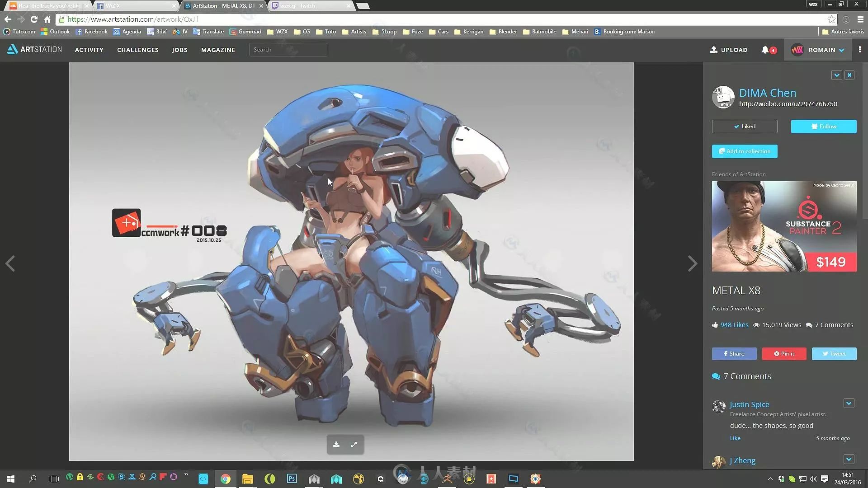This screenshot has height=488, width=868.
Task: Click the browser back button
Action: [x=8, y=19]
